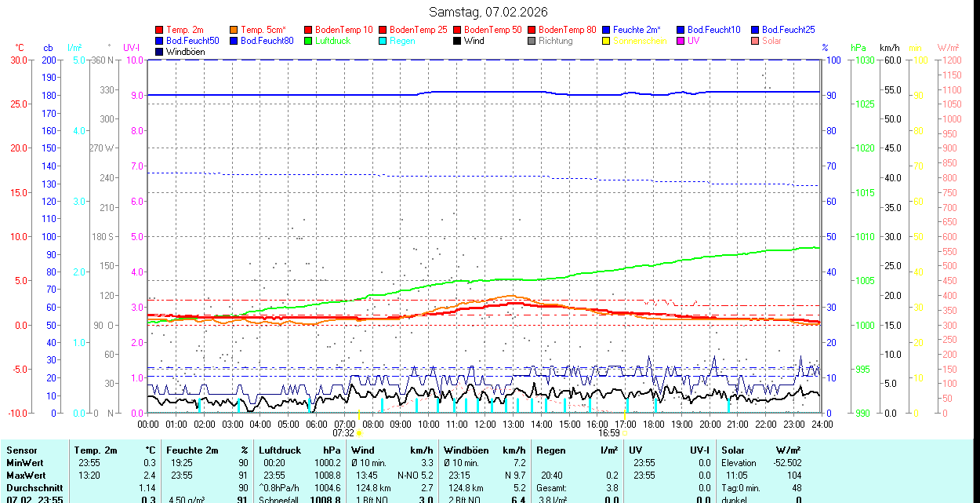Click the Feuchte 2m legend label
The image size is (980, 503).
coord(637,30)
